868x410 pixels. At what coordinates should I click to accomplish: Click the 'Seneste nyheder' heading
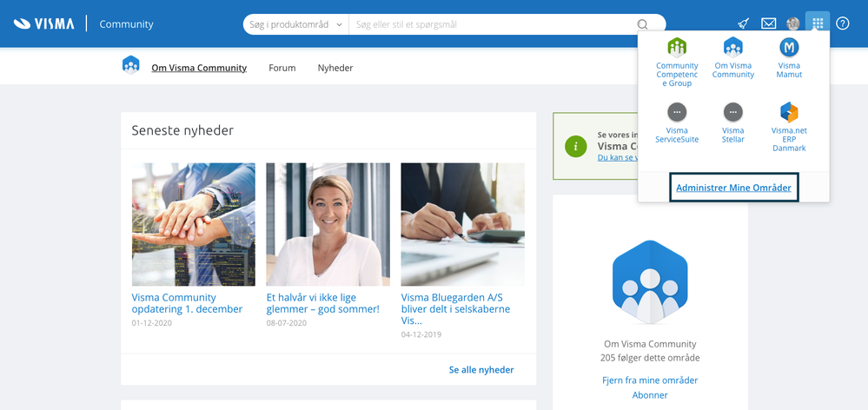[x=182, y=130]
